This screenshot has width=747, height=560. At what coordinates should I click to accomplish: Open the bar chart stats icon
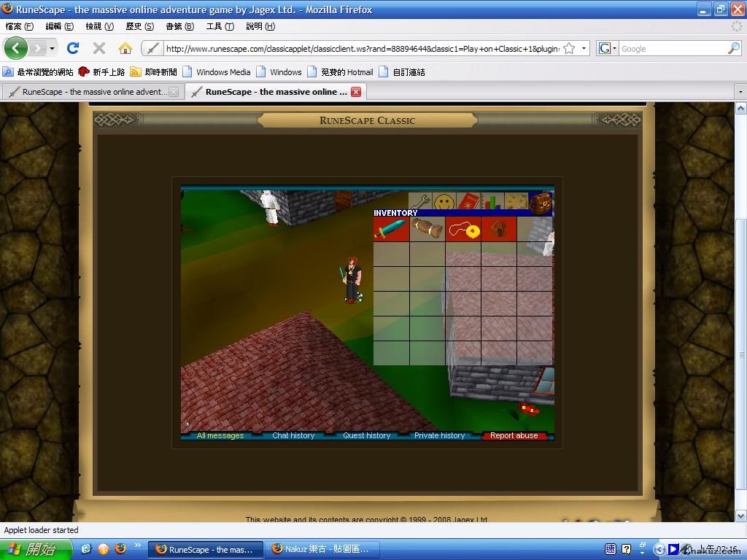492,201
